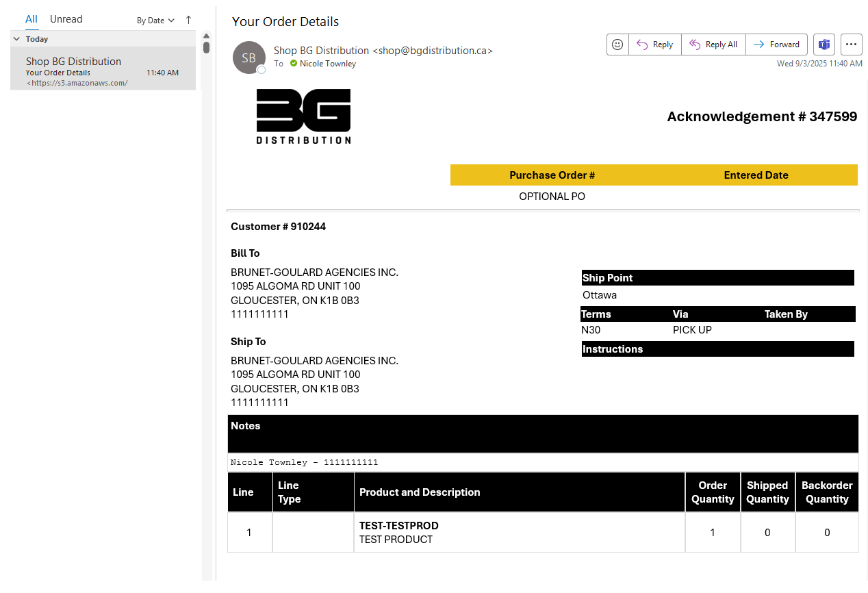Click Acknowledgement # 347599 heading

point(762,116)
